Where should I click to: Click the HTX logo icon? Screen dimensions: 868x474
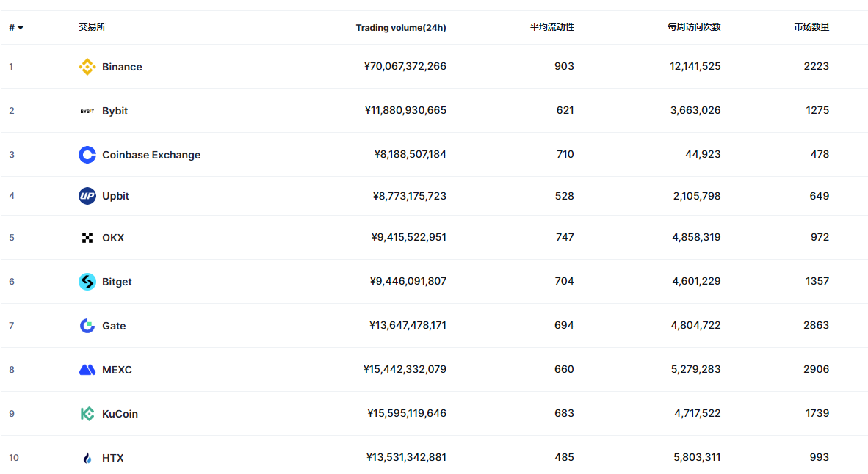(x=87, y=458)
